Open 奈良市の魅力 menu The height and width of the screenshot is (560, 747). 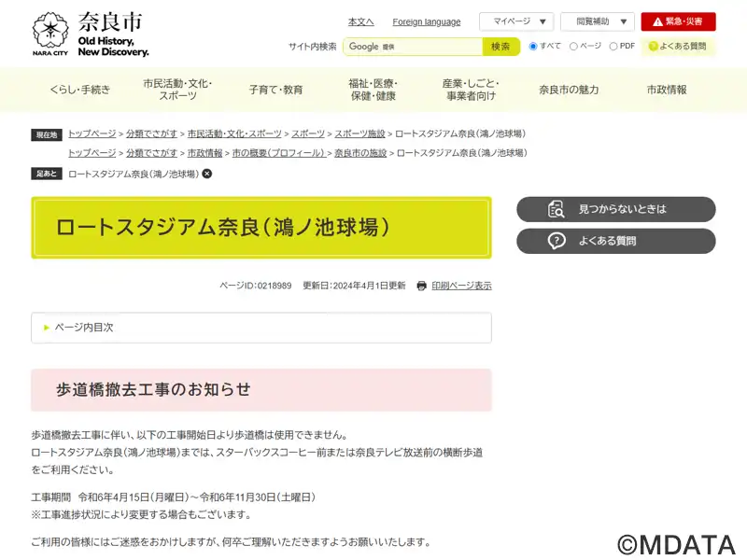coord(569,90)
